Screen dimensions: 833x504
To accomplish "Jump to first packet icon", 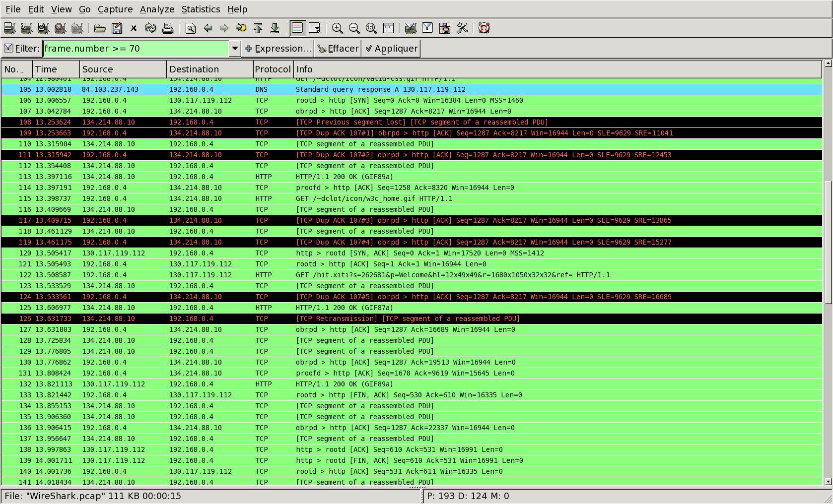I will [258, 28].
